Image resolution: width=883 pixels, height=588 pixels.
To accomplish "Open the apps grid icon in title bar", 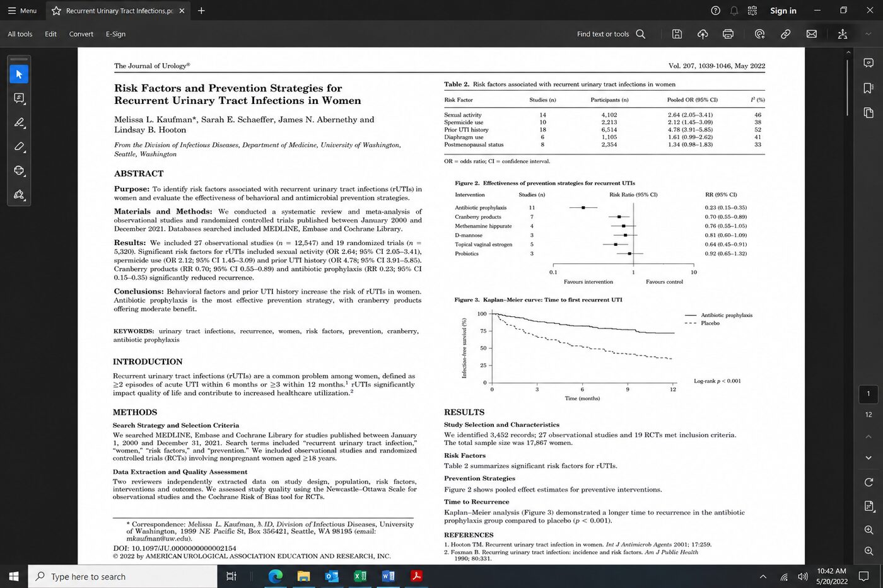I will [x=752, y=11].
